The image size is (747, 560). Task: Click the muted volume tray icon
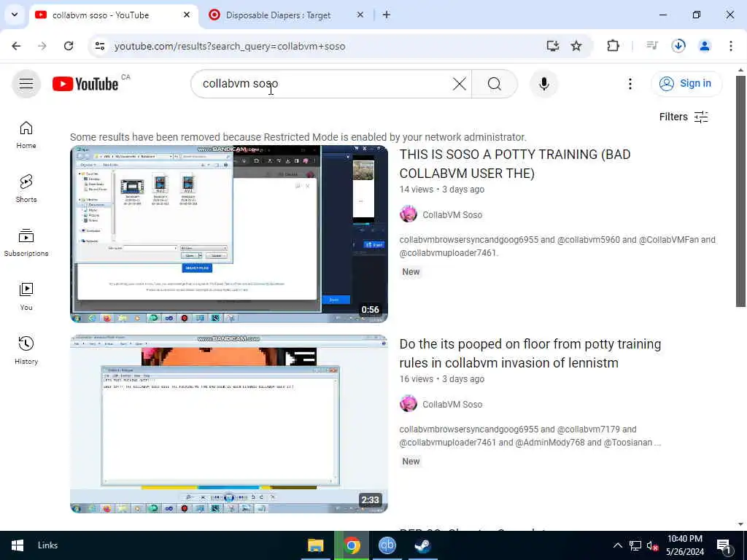tap(652, 545)
